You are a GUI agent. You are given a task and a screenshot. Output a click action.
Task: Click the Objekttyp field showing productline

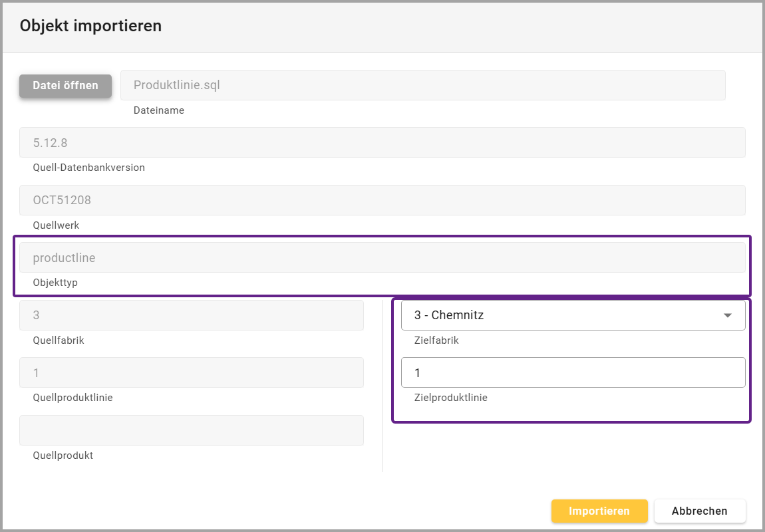point(382,258)
